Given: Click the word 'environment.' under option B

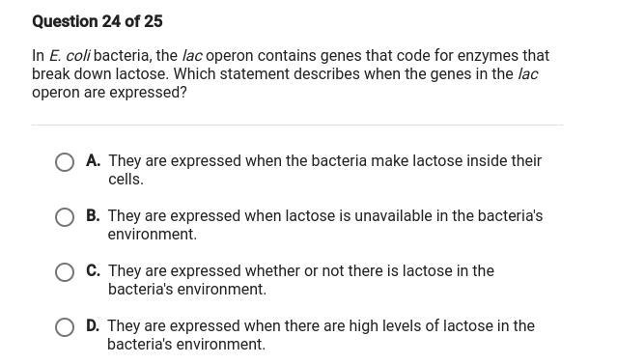Looking at the screenshot, I should coord(153,235).
